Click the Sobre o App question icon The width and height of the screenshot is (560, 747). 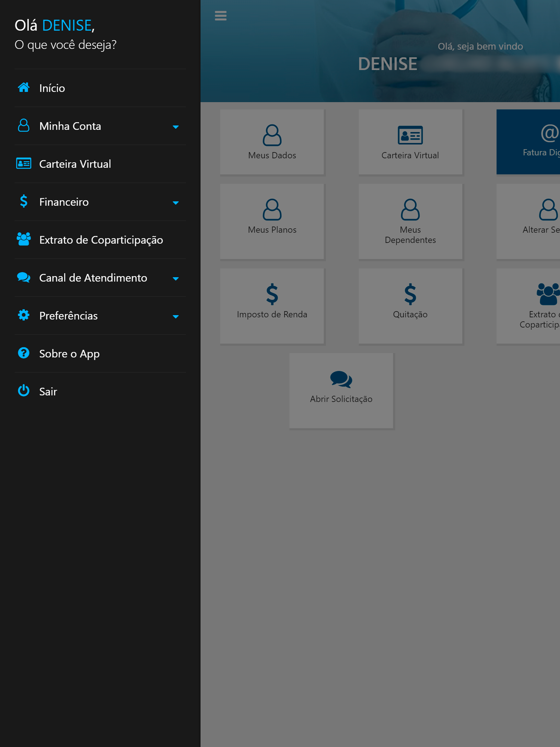pyautogui.click(x=24, y=353)
